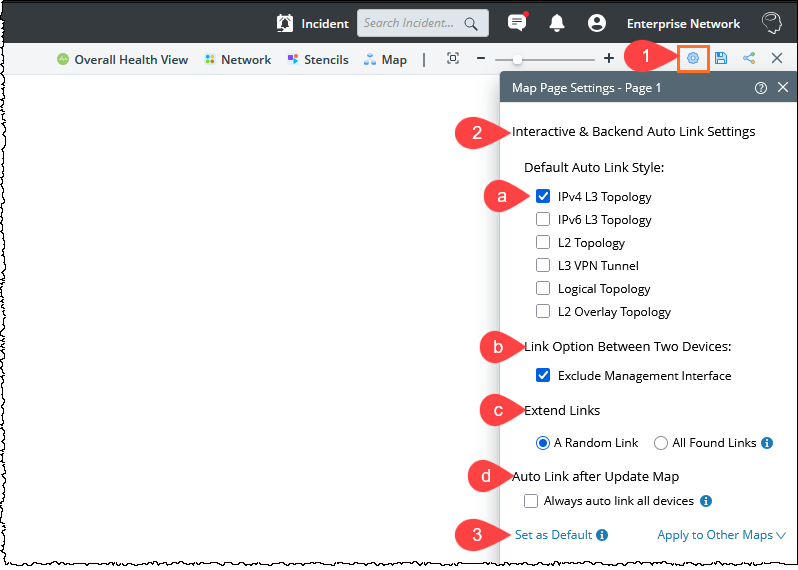798x570 pixels.
Task: Open the Stencils menu item
Action: (x=318, y=60)
